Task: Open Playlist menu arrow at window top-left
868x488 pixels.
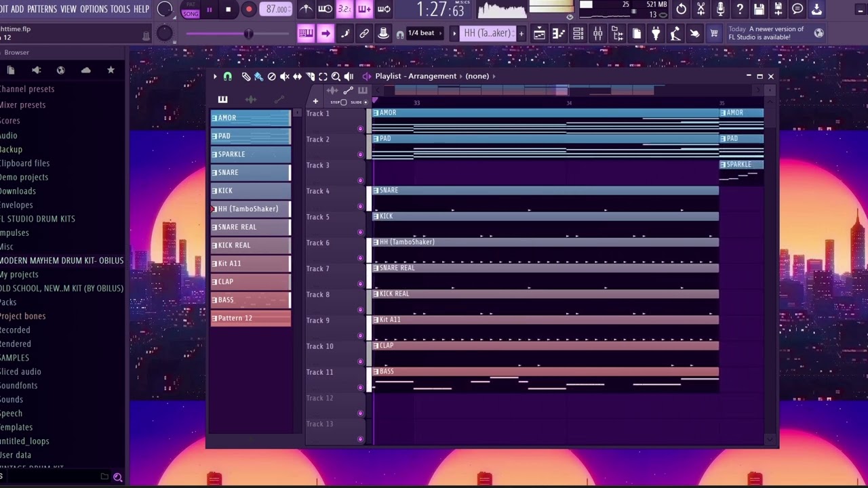Action: coord(215,77)
